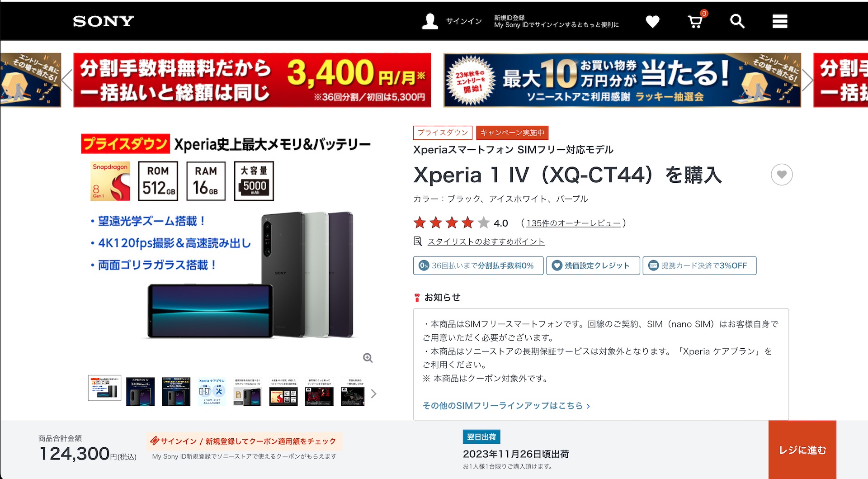Select the 残価設定クレジット option
The image size is (868, 479).
click(x=593, y=266)
